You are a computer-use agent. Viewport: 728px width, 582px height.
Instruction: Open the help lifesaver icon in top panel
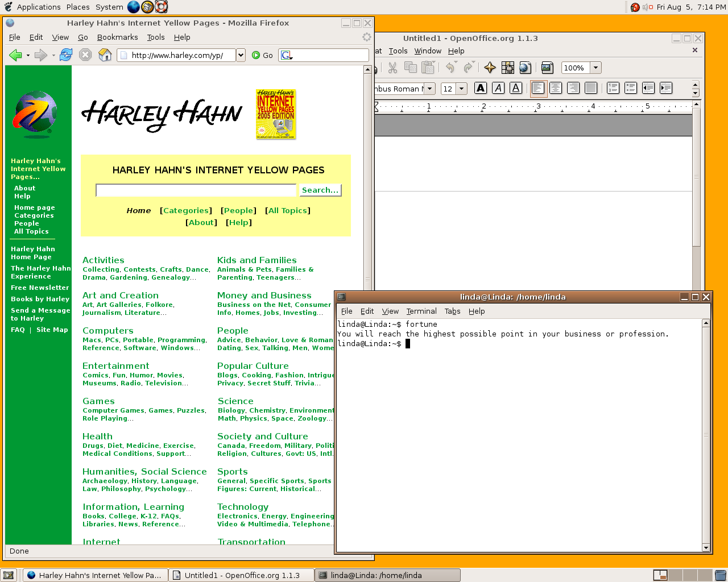tap(162, 7)
